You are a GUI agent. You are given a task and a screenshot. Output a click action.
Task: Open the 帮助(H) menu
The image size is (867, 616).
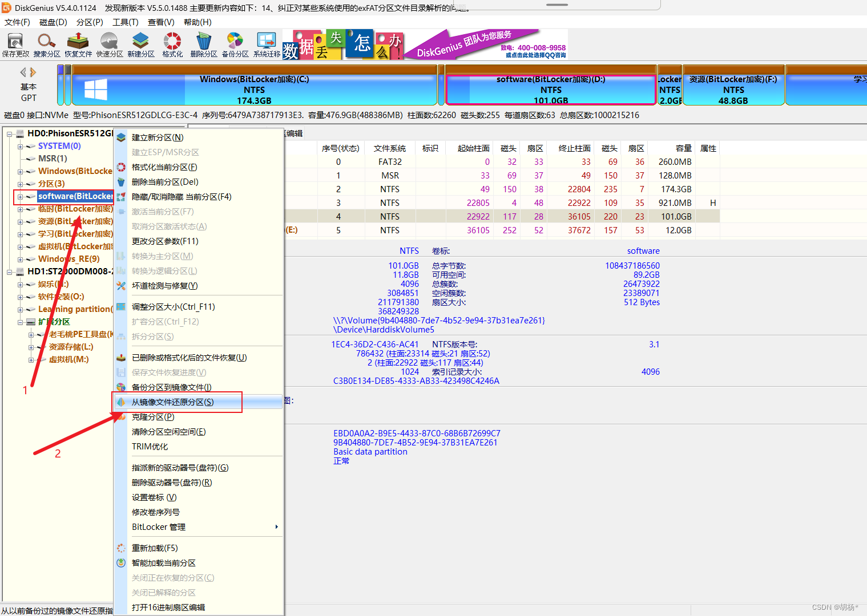pyautogui.click(x=197, y=22)
